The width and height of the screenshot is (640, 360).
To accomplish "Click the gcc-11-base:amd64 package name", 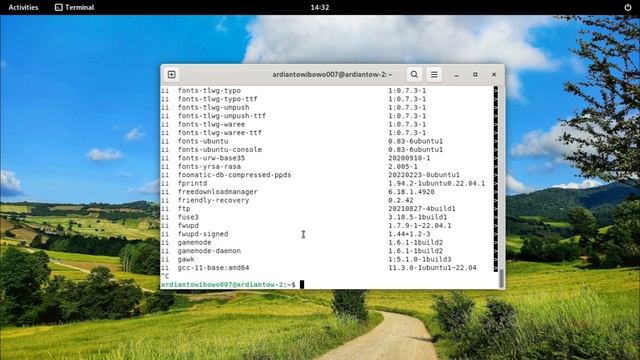I will pyautogui.click(x=213, y=268).
